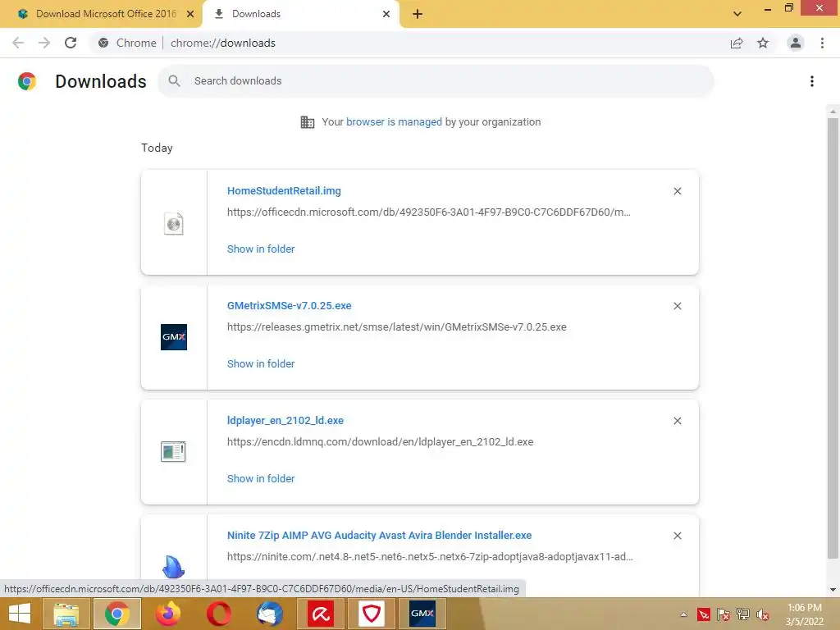Show HomeStudentRetail.img in folder
The width and height of the screenshot is (840, 630).
coord(261,249)
